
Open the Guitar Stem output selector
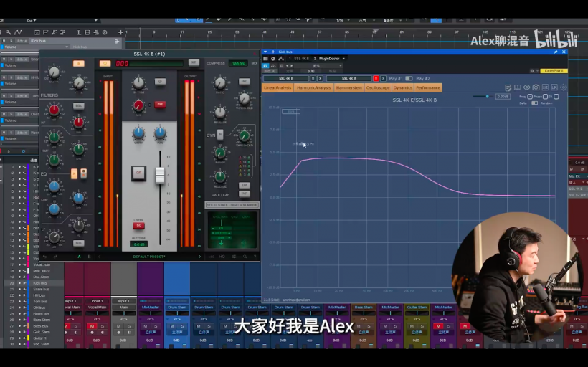(416, 307)
